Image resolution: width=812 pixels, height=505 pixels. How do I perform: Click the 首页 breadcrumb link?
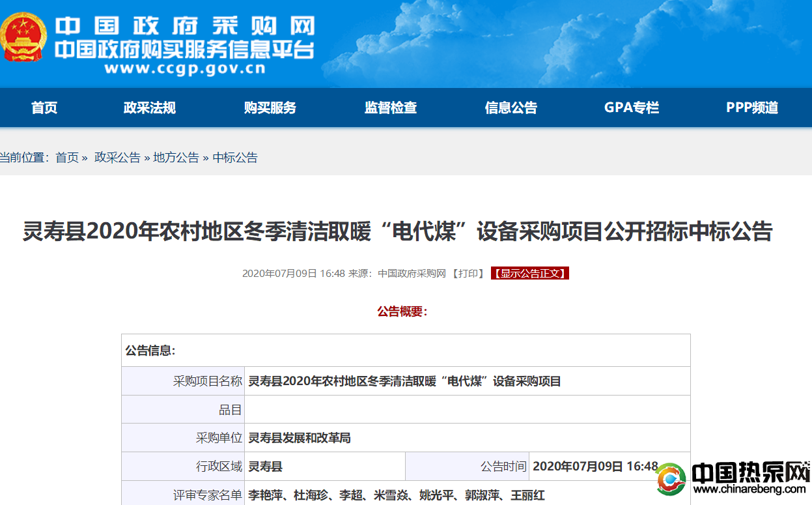pos(67,158)
